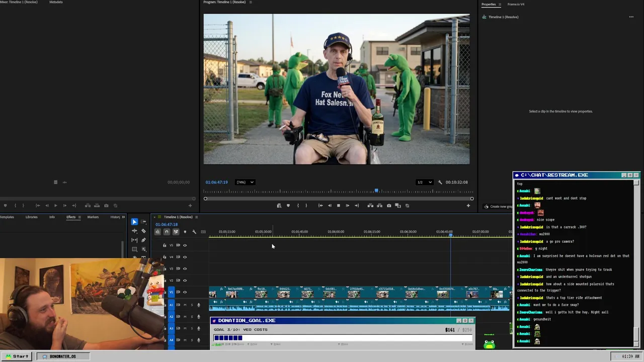Viewport: 644px width, 362px height.
Task: Click Overwrite in the Source monitor
Action: point(97,205)
